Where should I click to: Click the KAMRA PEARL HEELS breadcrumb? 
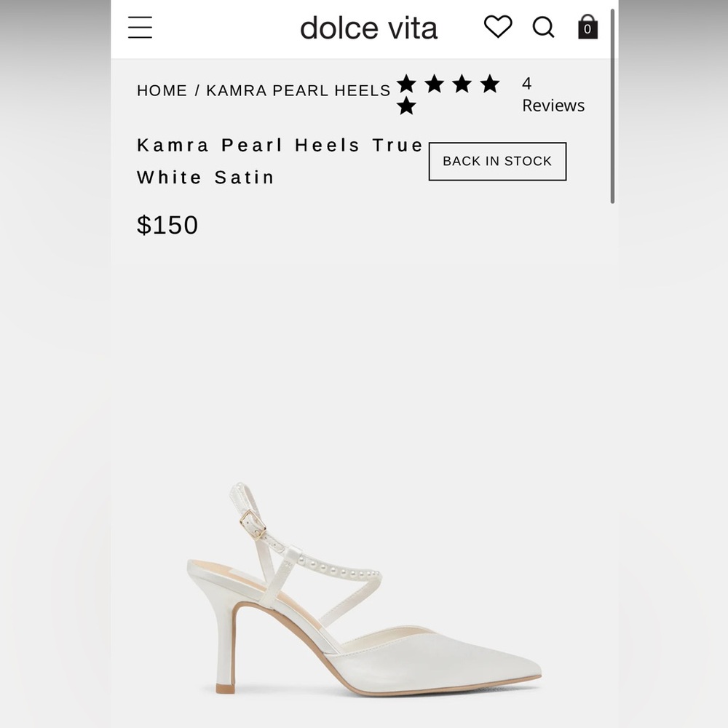298,90
